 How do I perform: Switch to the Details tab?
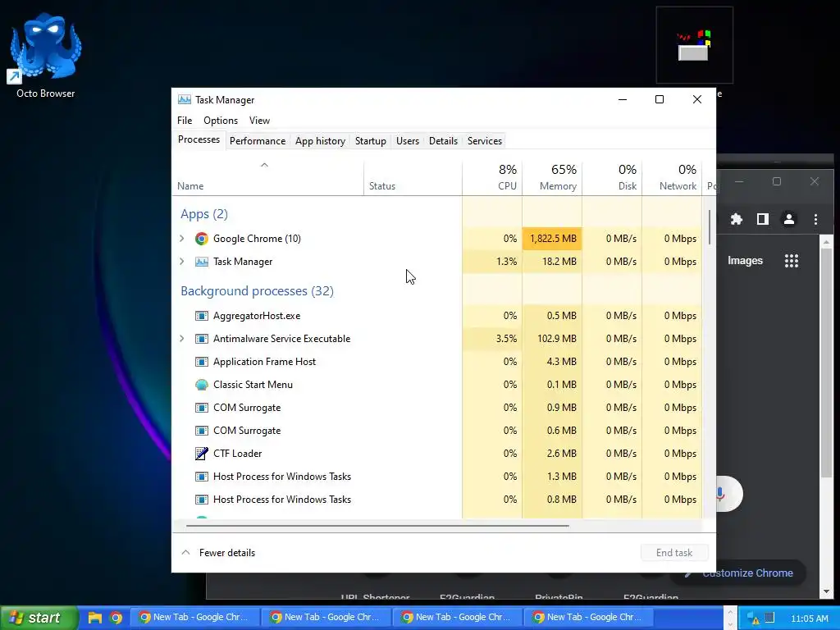point(443,141)
